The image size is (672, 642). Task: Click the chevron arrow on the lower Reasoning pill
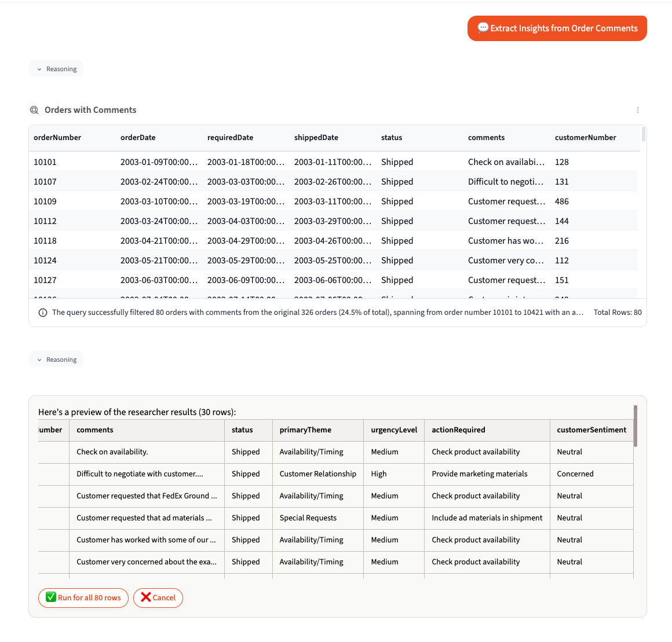38,359
